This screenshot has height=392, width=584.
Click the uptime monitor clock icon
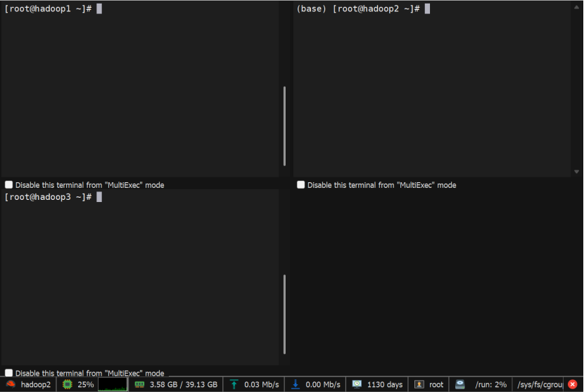point(357,384)
